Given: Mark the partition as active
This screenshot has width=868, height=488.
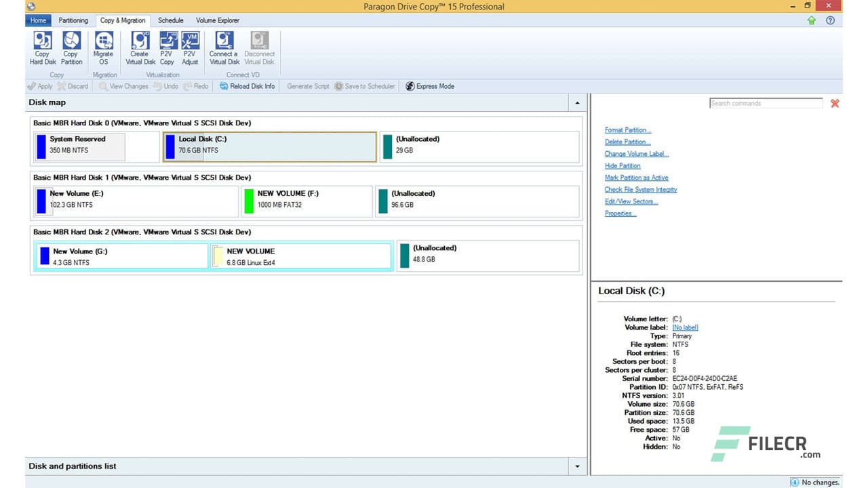Looking at the screenshot, I should 636,177.
